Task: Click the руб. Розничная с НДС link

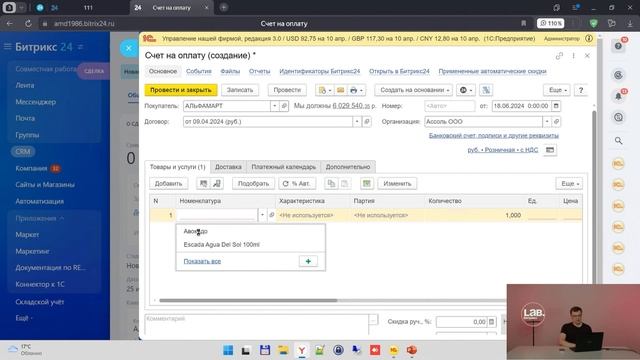Action: point(502,150)
